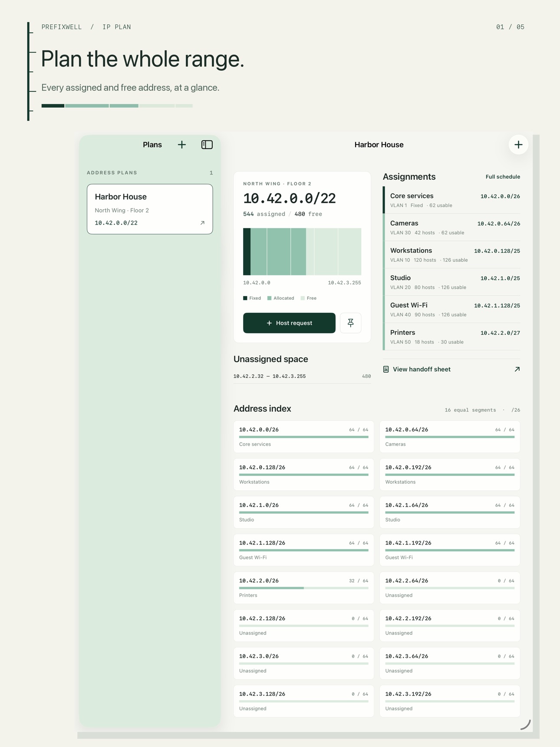Click the Allocated legend swatch

click(x=269, y=298)
